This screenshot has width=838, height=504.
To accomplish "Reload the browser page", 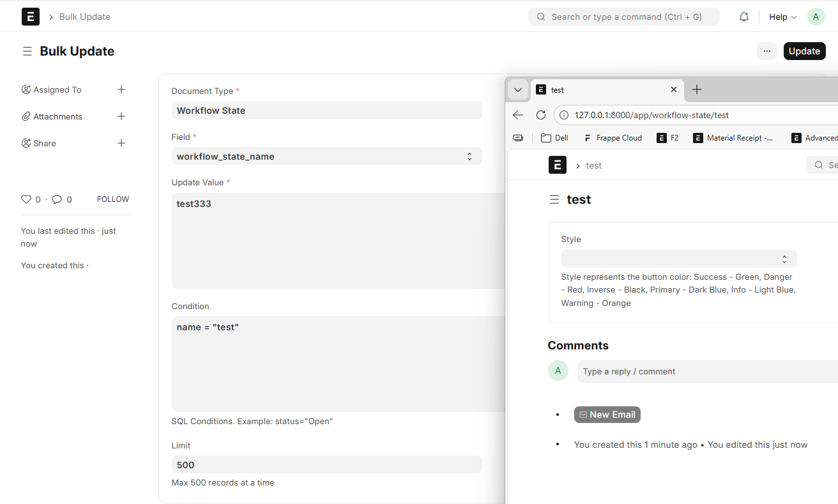I will point(540,115).
